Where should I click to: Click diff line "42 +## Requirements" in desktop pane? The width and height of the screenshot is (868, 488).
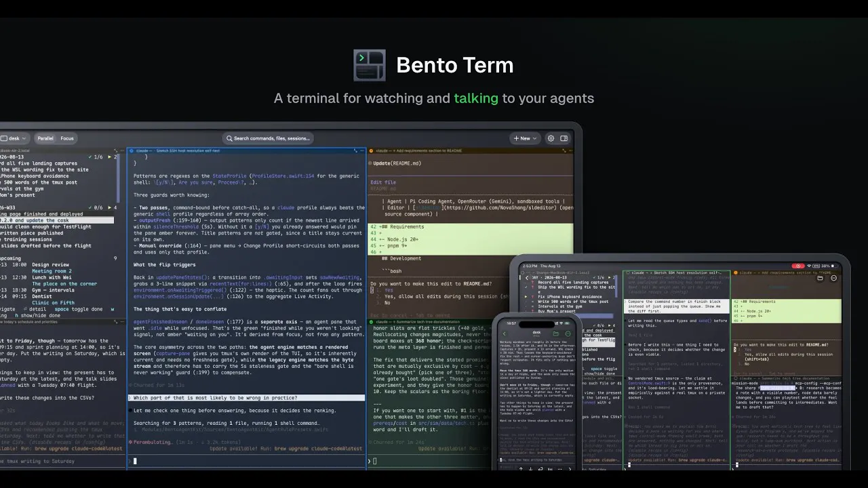(x=471, y=227)
